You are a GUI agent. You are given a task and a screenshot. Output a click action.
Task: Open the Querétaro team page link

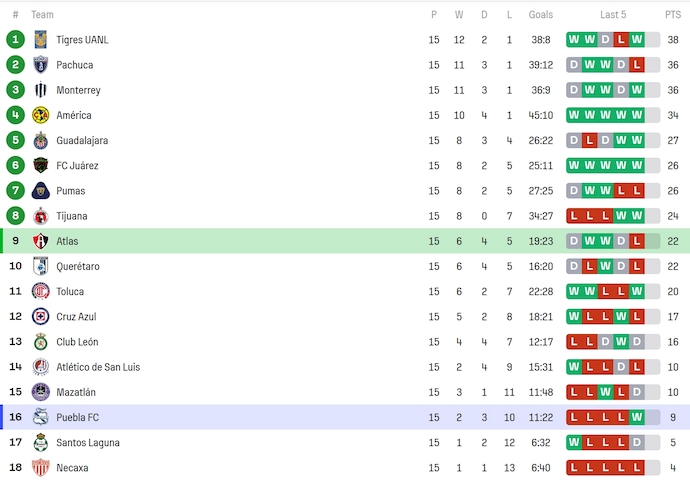point(78,267)
